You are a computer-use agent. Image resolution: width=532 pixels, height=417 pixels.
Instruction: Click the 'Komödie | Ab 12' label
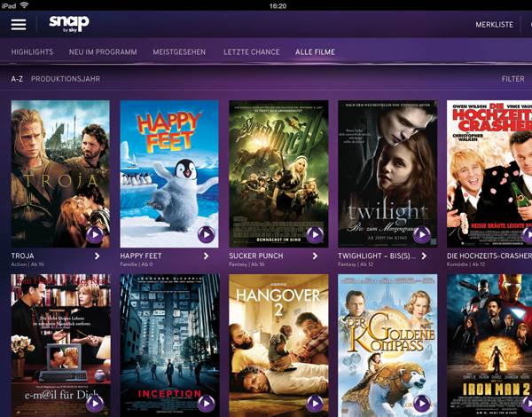point(465,264)
